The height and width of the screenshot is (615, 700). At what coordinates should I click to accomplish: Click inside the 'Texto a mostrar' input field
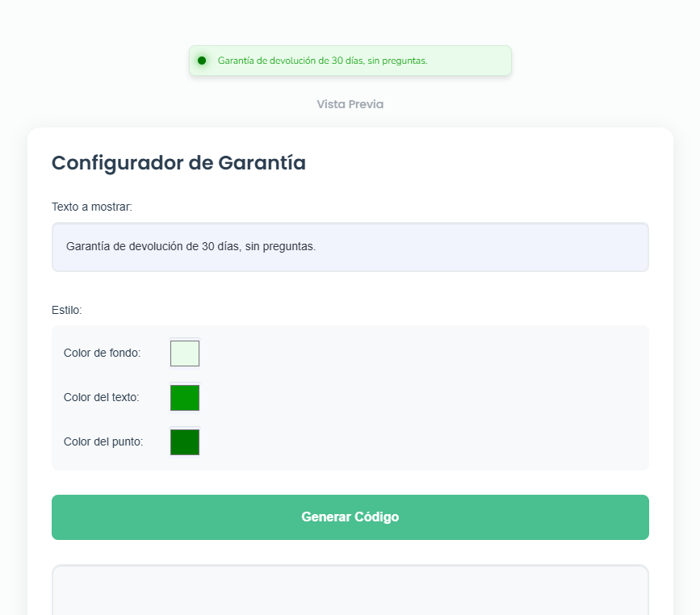coord(350,246)
